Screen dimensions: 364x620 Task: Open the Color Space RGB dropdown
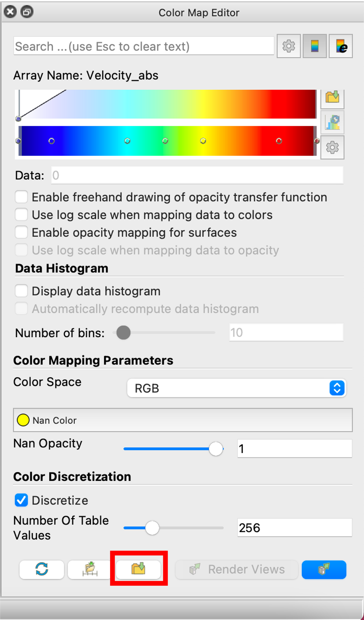tap(237, 388)
